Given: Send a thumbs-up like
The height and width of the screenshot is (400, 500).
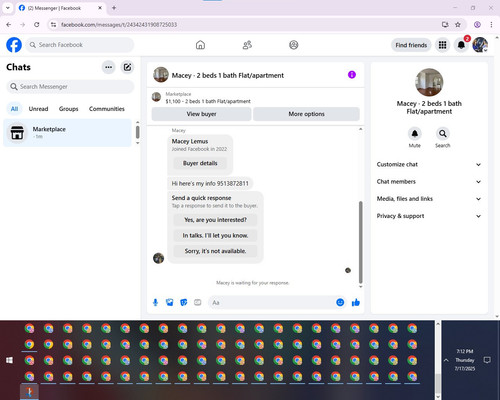Looking at the screenshot, I should point(356,302).
